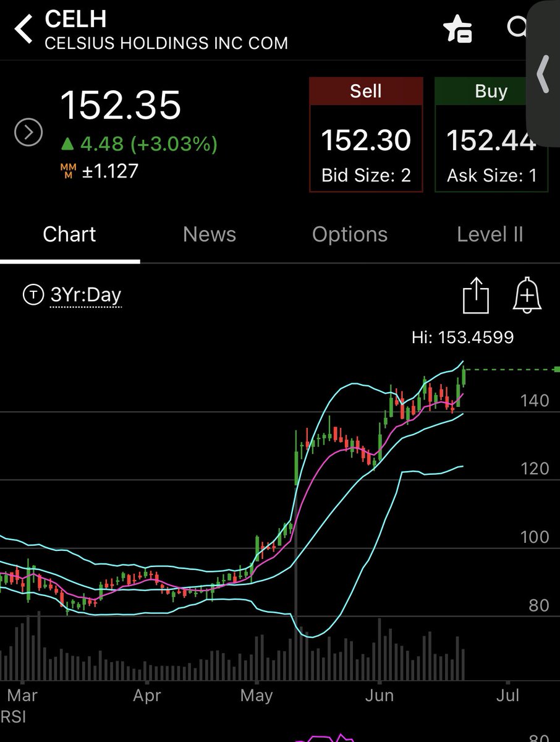
Task: Switch to the News tab
Action: tap(210, 234)
